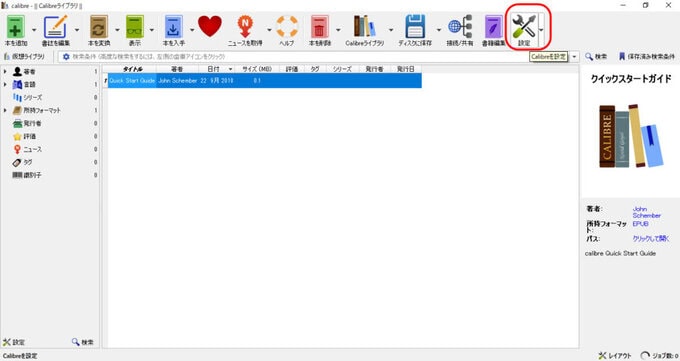This screenshot has width=680, height=361.
Task: Open the Fetch news icon
Action: [x=245, y=27]
